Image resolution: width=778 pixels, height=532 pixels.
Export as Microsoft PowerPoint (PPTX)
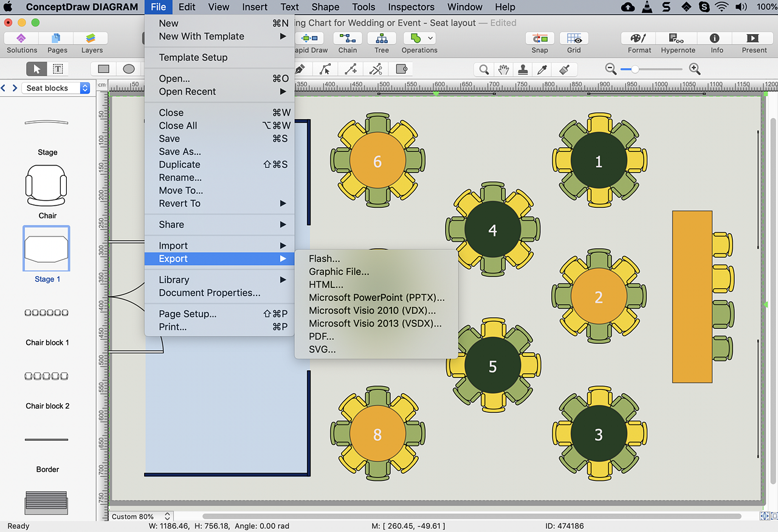pos(376,298)
